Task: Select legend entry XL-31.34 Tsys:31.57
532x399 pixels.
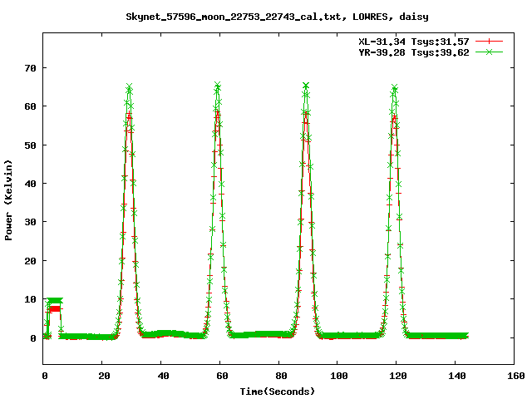Action: click(x=414, y=42)
